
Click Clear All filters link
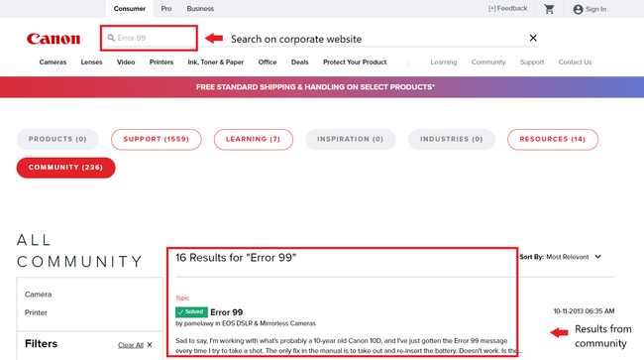131,345
